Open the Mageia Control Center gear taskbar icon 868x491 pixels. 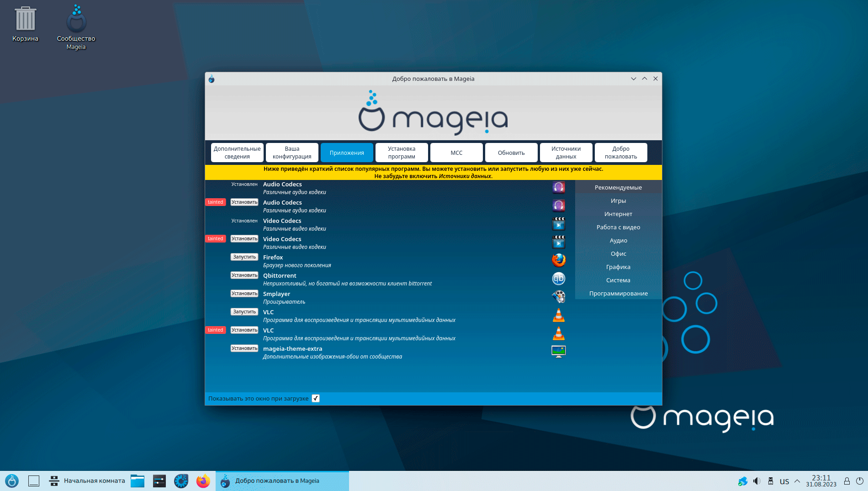click(181, 481)
